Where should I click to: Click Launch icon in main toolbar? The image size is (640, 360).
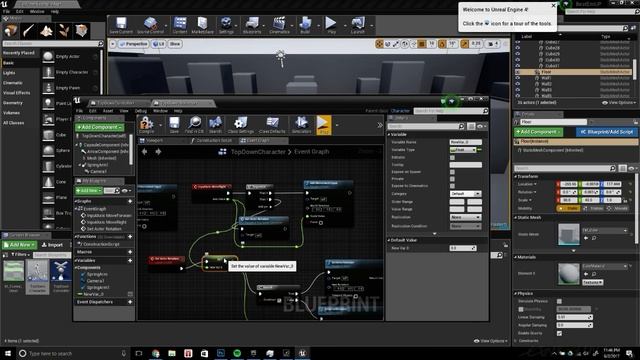point(358,25)
